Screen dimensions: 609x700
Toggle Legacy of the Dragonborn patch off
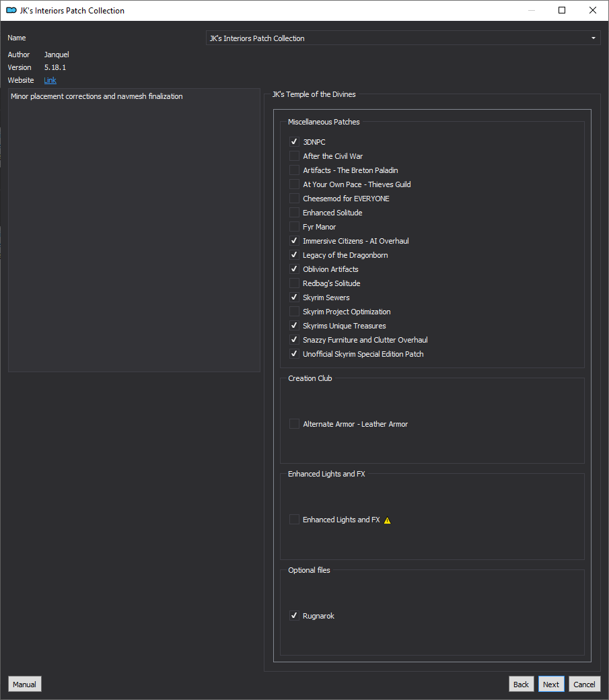click(294, 255)
